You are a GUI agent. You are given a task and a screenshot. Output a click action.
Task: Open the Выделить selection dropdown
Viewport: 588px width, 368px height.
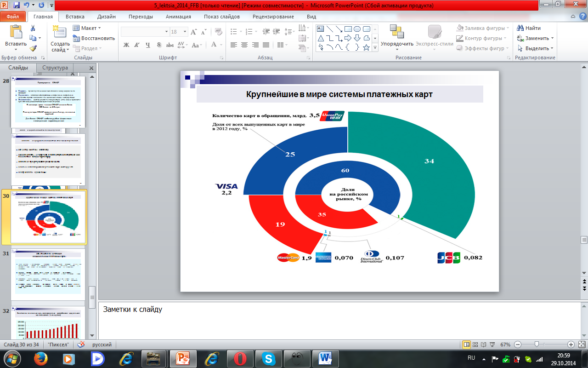[535, 48]
